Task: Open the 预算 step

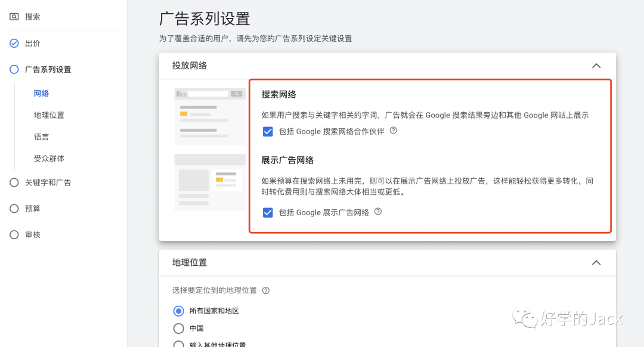Action: coord(32,209)
